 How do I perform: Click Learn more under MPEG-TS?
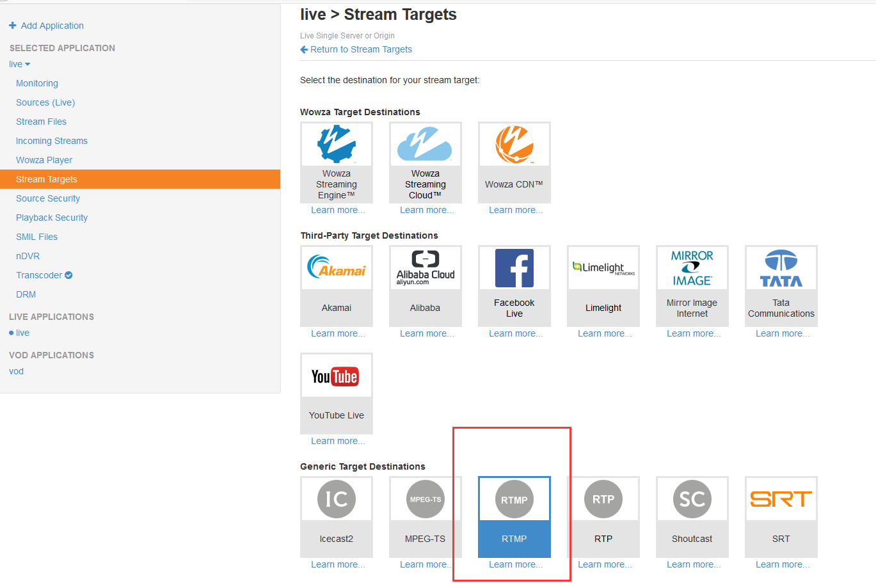coord(427,564)
